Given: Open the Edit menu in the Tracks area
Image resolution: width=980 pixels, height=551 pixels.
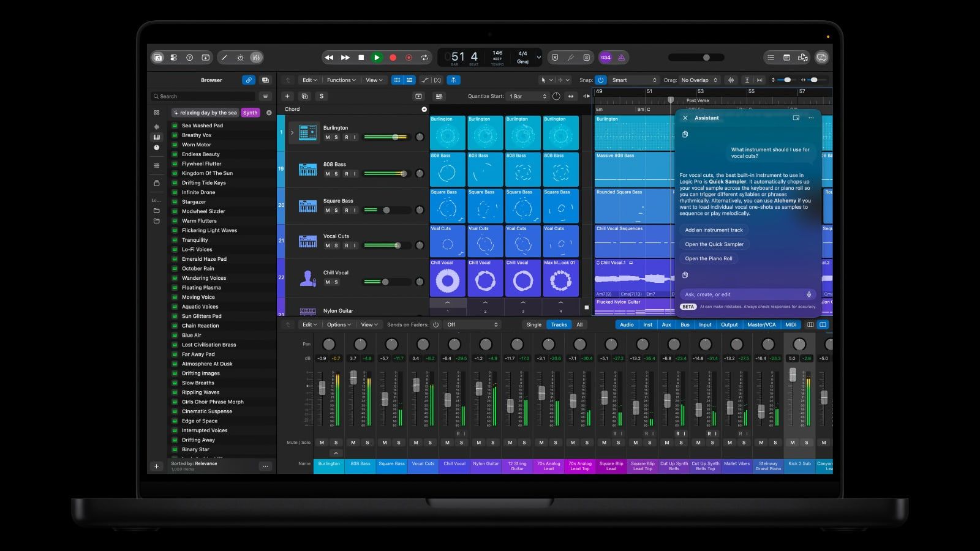Looking at the screenshot, I should pos(309,80).
